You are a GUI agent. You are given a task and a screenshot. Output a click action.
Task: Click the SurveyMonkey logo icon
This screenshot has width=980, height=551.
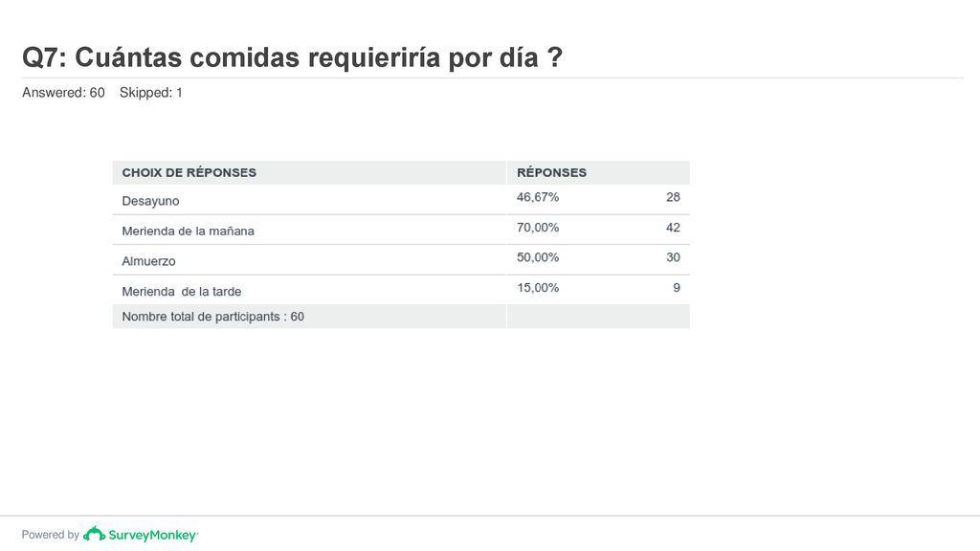tap(95, 534)
